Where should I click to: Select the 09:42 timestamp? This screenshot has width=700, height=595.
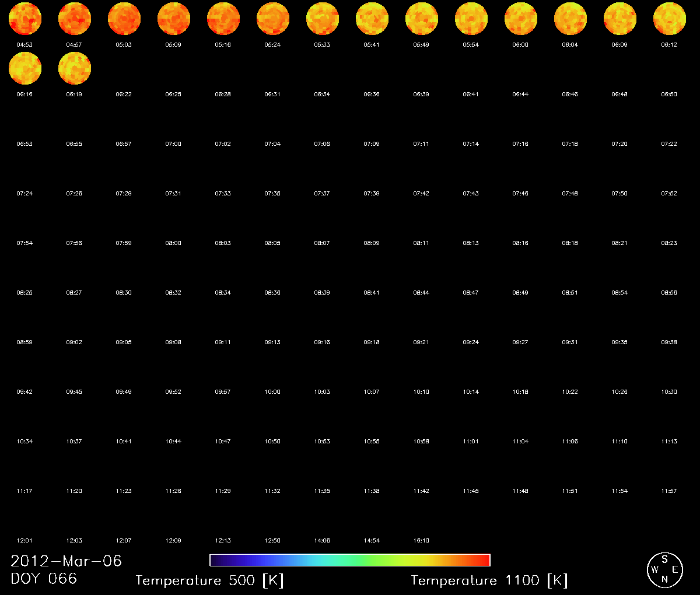(x=24, y=392)
